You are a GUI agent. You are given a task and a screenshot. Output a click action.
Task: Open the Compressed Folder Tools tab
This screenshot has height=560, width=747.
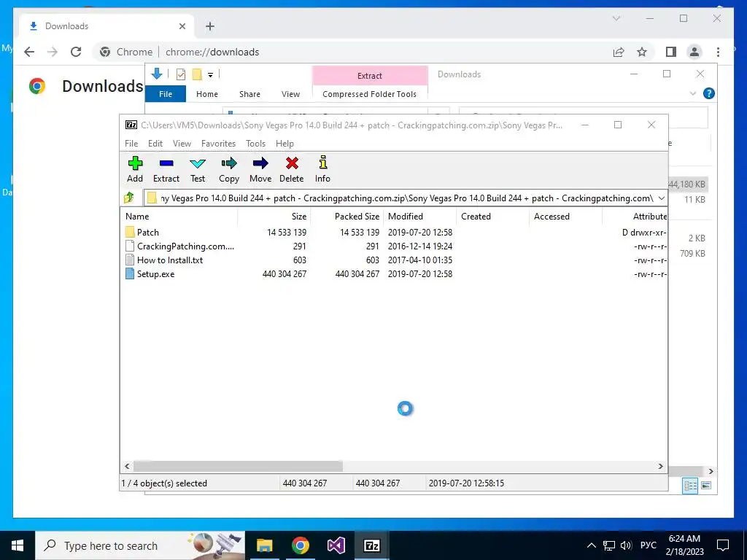pos(369,94)
